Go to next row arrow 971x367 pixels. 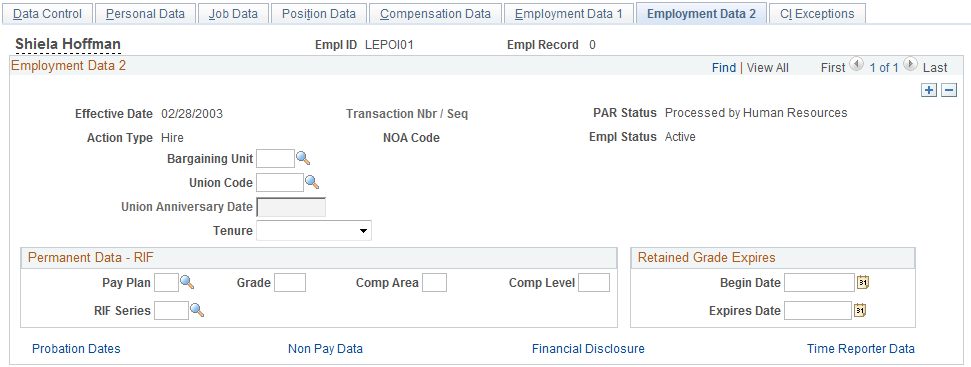[x=910, y=64]
